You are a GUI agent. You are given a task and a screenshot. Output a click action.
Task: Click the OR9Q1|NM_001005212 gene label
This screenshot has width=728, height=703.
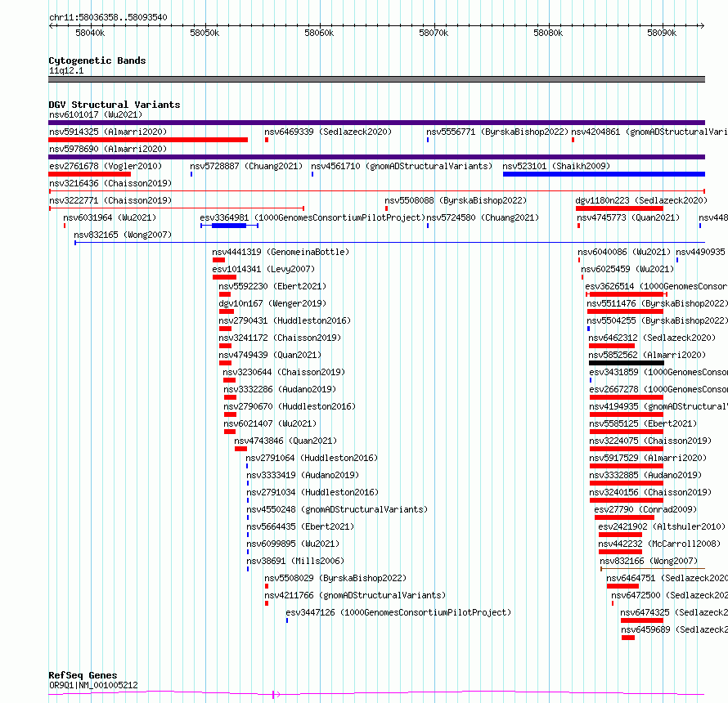click(x=93, y=685)
